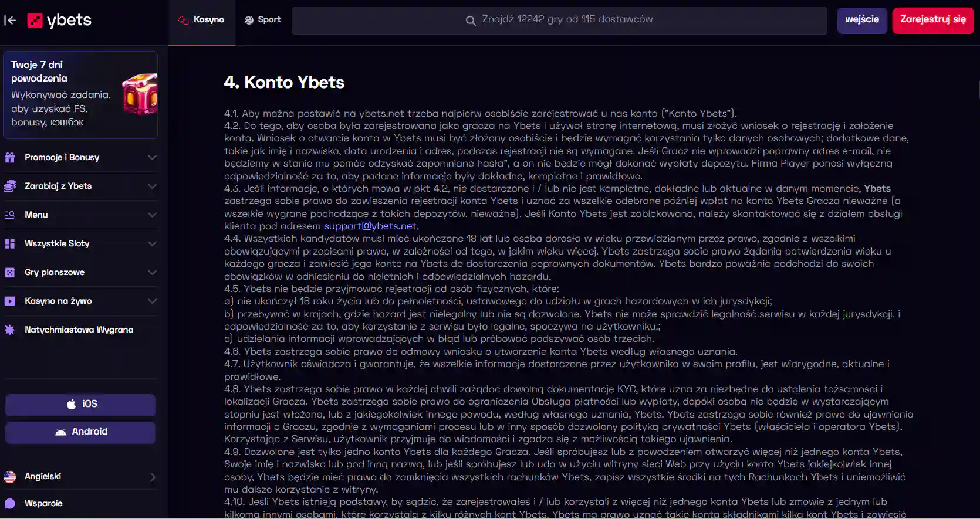The height and width of the screenshot is (519, 980).
Task: Click the Promocje i Bonusy gift icon
Action: (x=9, y=157)
